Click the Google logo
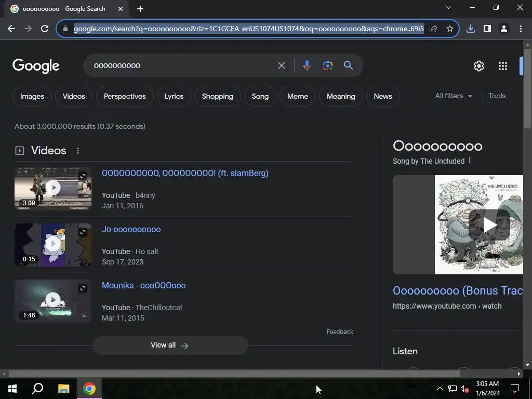The height and width of the screenshot is (399, 532). pyautogui.click(x=36, y=66)
